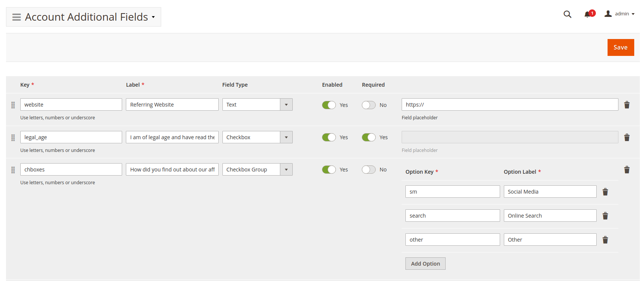This screenshot has height=281, width=644.
Task: Turn off Required toggle for legal_age
Action: click(369, 137)
